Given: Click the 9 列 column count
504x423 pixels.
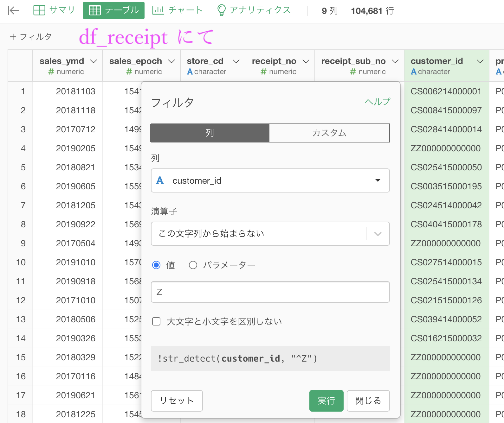Looking at the screenshot, I should [330, 11].
